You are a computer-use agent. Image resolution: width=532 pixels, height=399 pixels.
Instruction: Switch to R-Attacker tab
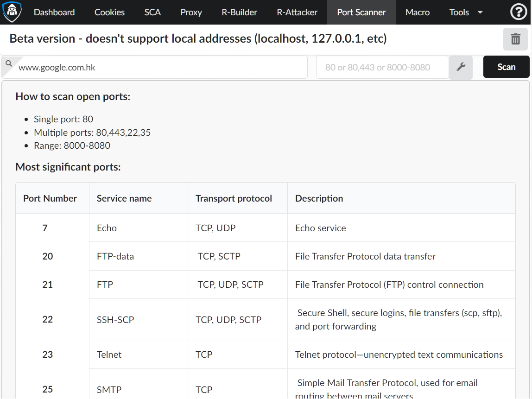coord(297,13)
